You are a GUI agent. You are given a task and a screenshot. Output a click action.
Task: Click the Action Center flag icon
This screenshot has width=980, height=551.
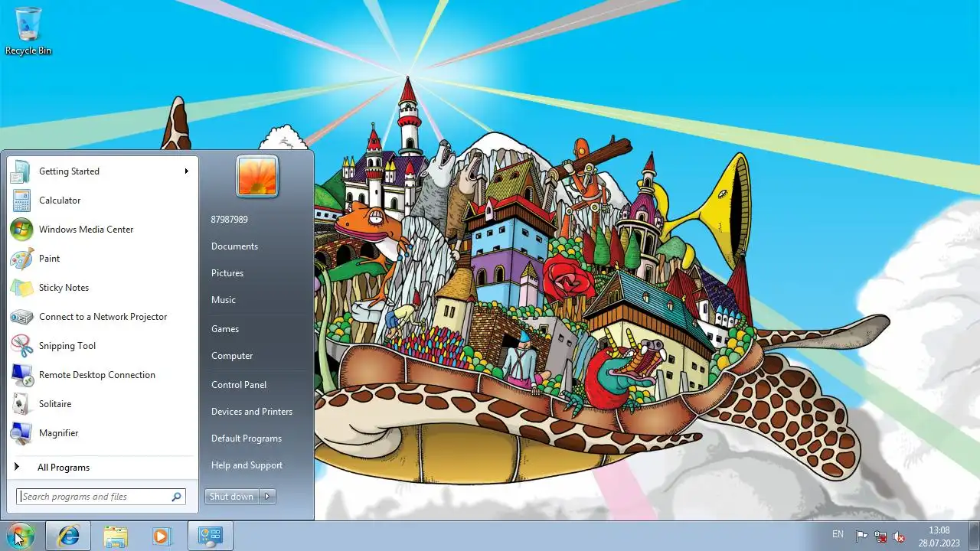click(x=861, y=536)
